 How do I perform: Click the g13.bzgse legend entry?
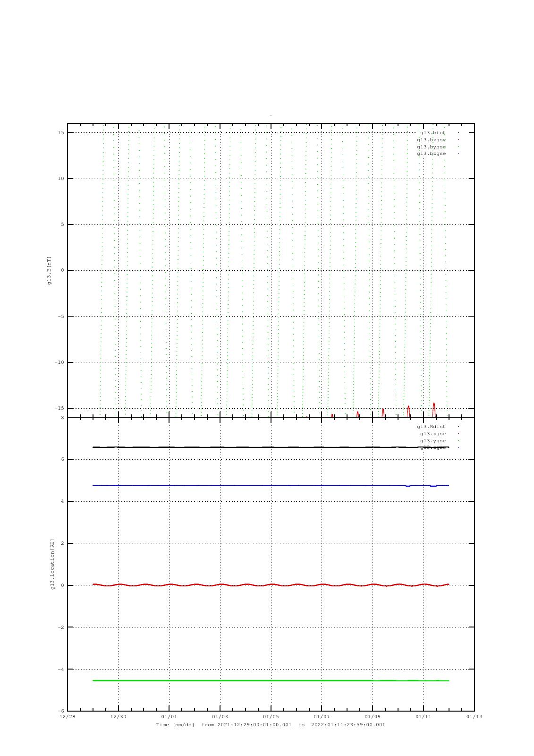click(431, 154)
